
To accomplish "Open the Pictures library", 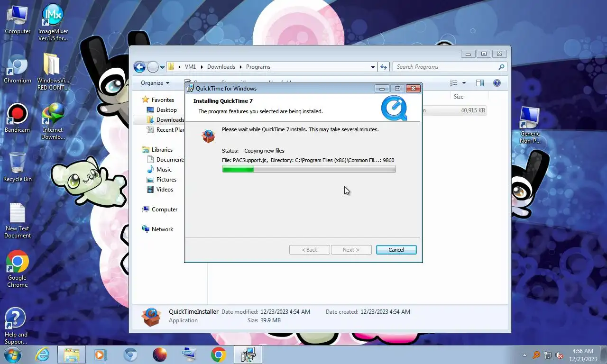I will tap(166, 180).
